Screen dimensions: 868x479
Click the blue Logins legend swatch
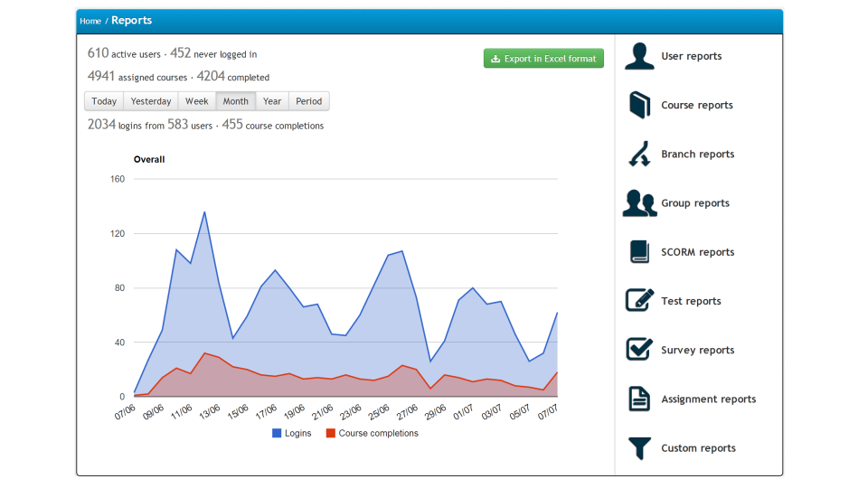(x=277, y=433)
